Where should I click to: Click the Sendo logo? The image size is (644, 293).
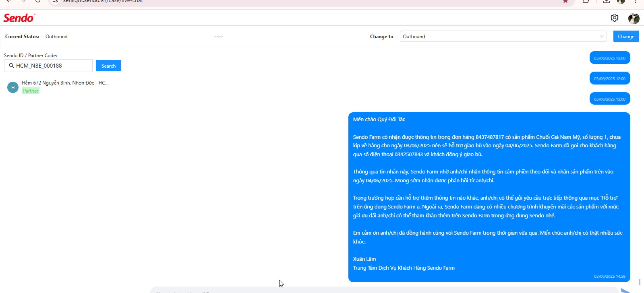19,18
